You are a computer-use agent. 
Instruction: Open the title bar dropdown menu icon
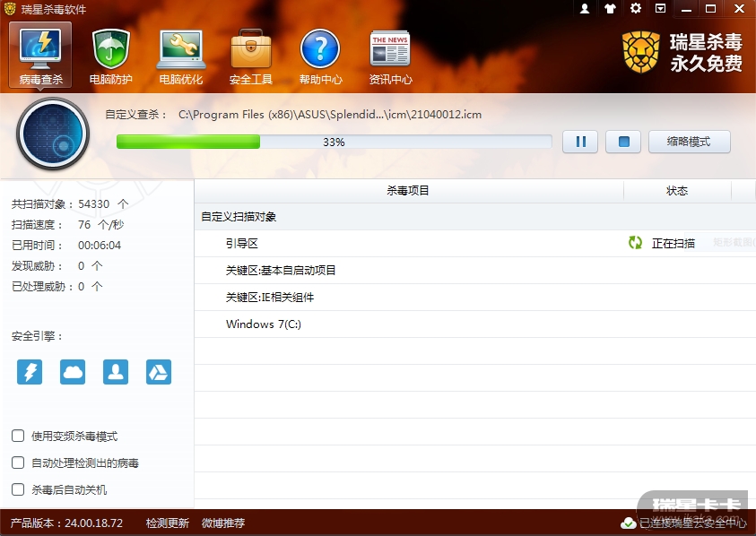tap(661, 9)
